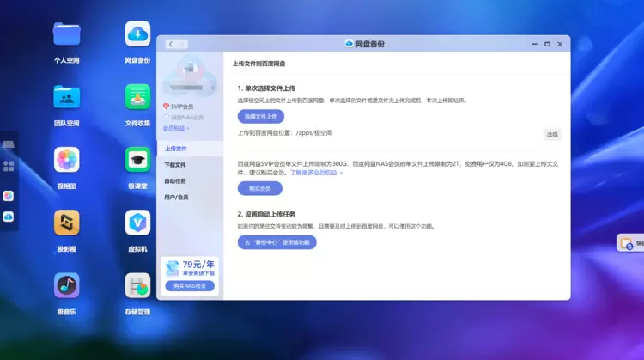Click the 购买会员 button
This screenshot has width=644, height=360.
[x=259, y=188]
